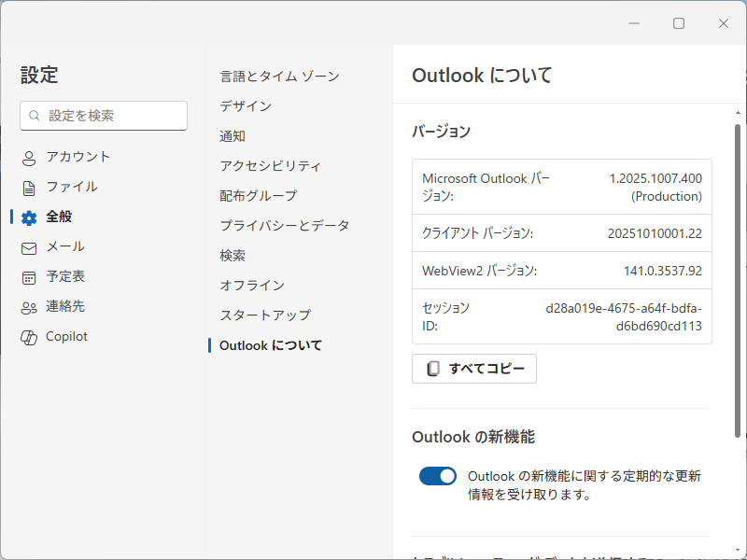Image resolution: width=747 pixels, height=560 pixels.
Task: Click the バージョン section heading
Action: (441, 132)
